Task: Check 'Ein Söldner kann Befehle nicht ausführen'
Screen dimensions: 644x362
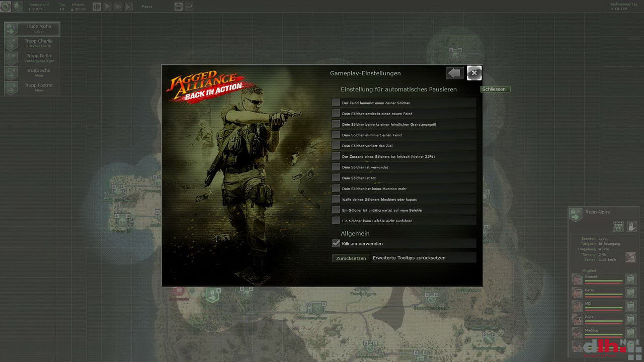Action: (x=336, y=220)
